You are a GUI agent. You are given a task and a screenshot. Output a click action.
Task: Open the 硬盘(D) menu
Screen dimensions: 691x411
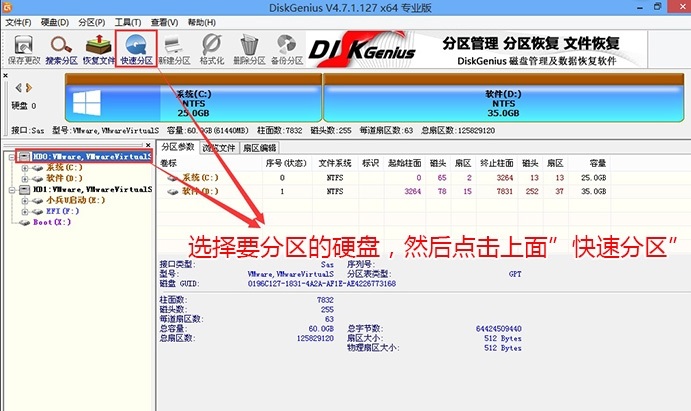pos(55,22)
